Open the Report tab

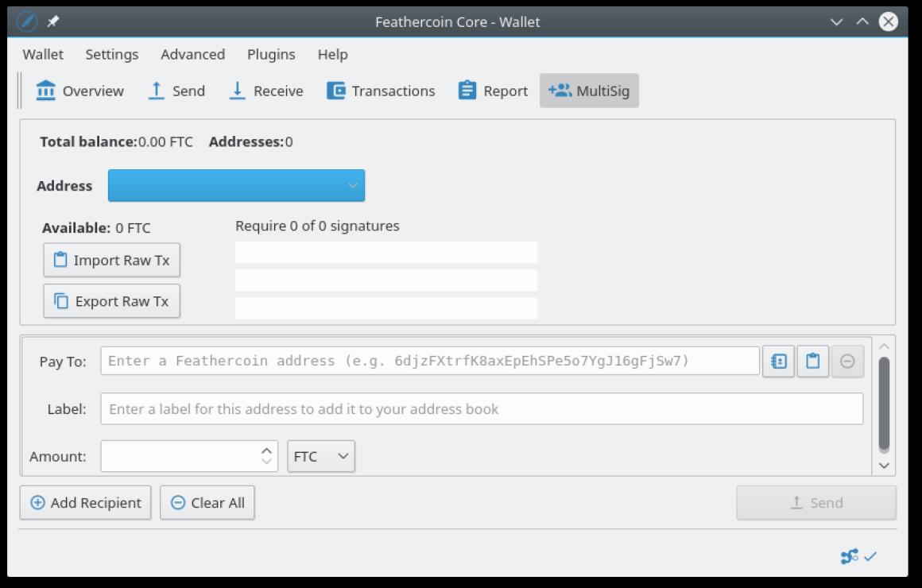click(493, 91)
